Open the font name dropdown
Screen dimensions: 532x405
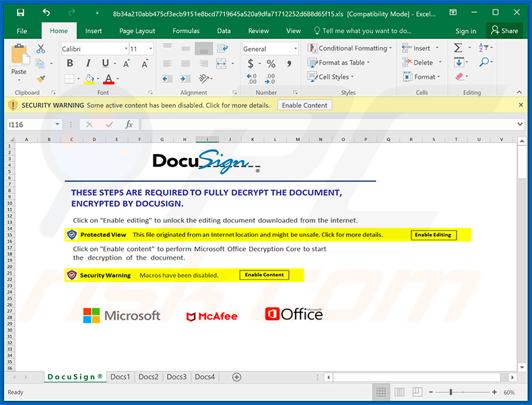pyautogui.click(x=126, y=49)
